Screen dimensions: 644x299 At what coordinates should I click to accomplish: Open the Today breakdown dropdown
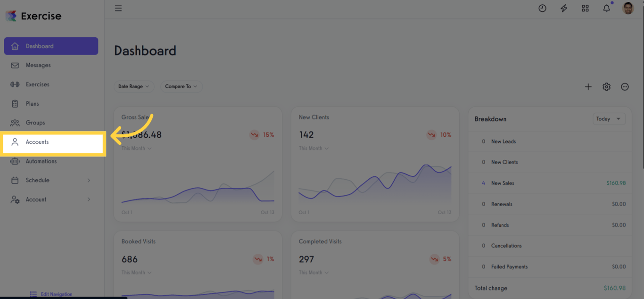coord(609,119)
